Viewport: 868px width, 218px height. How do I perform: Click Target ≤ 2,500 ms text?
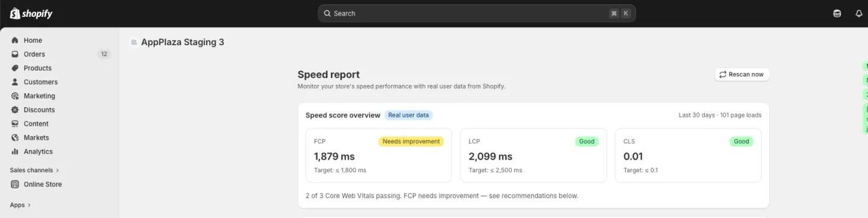click(495, 170)
